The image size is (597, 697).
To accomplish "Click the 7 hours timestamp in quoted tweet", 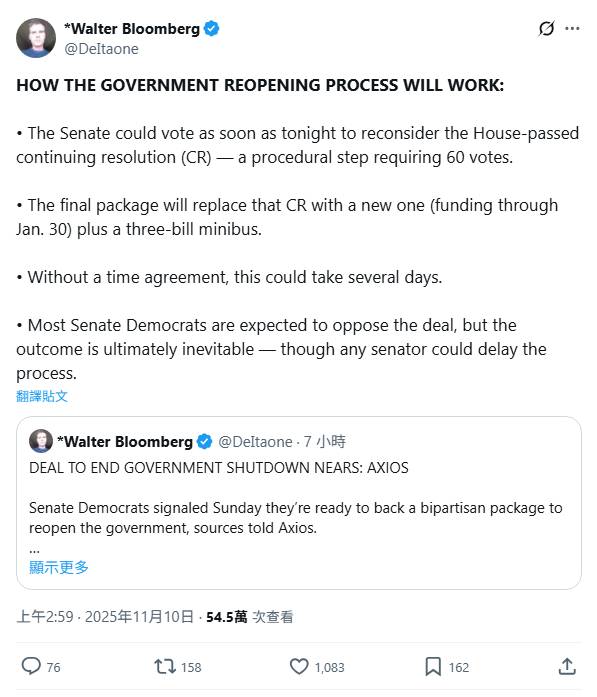I will coord(325,441).
